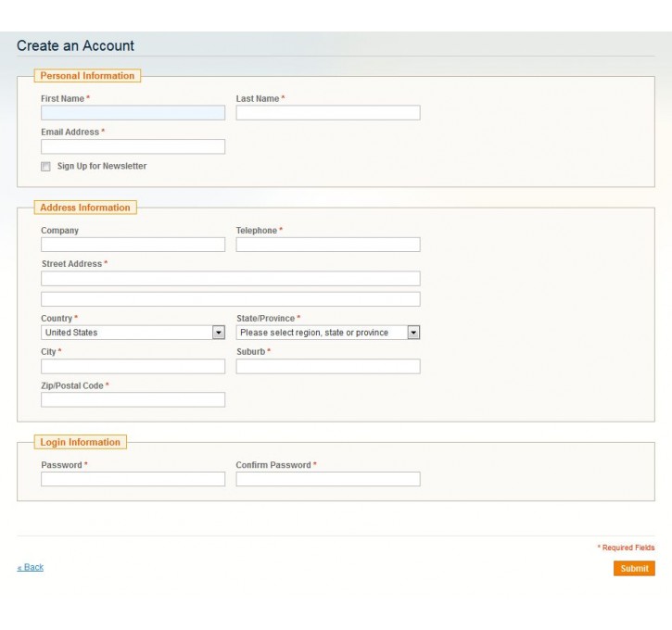Focus the City input box
This screenshot has width=672, height=630.
coord(133,366)
